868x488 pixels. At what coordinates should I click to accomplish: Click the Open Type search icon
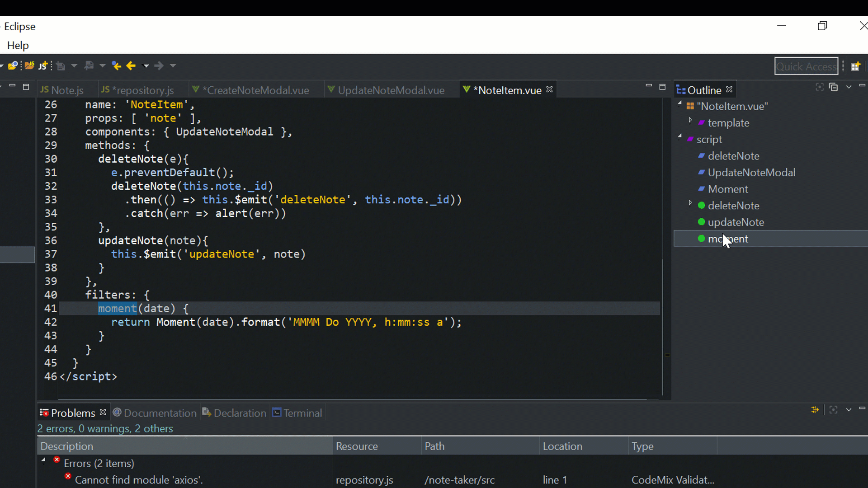pyautogui.click(x=13, y=66)
